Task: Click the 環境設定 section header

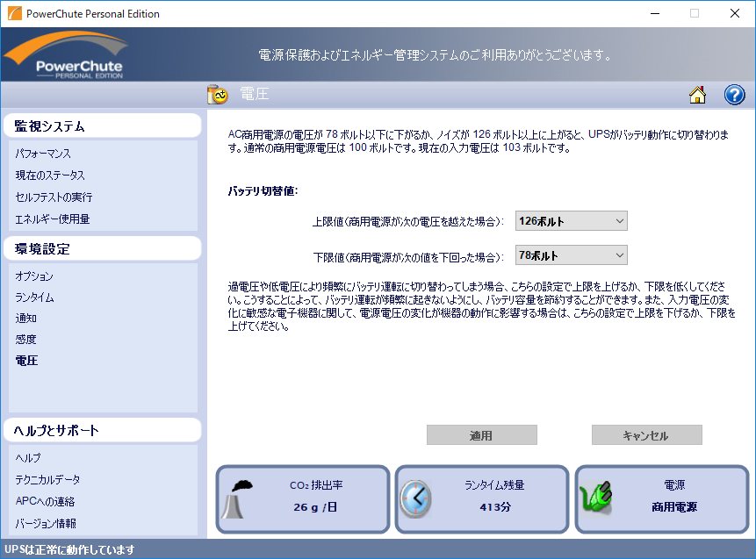Action: click(x=102, y=248)
